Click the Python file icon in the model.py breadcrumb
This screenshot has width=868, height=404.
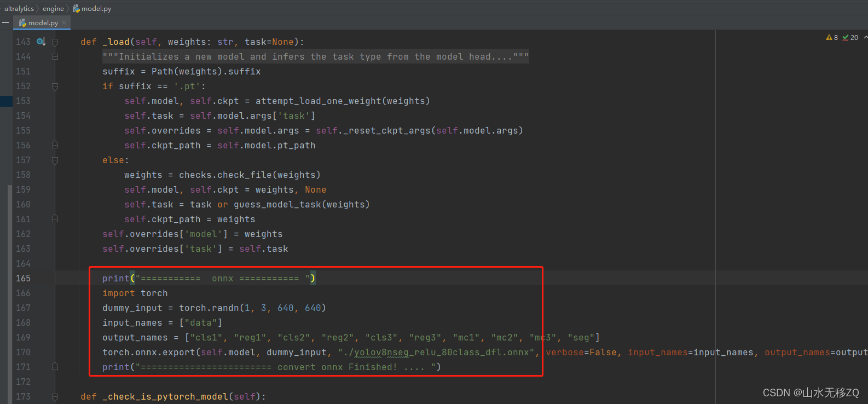[x=76, y=9]
